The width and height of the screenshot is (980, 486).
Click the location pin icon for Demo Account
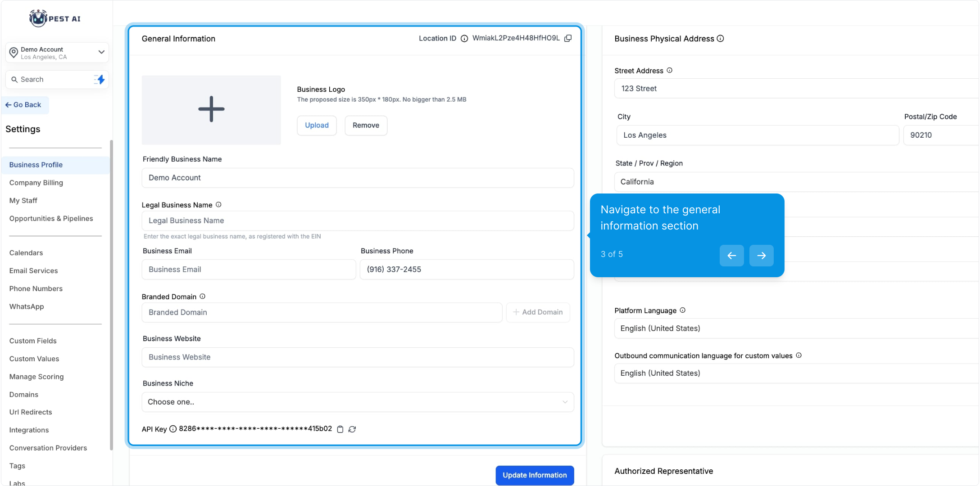tap(14, 53)
